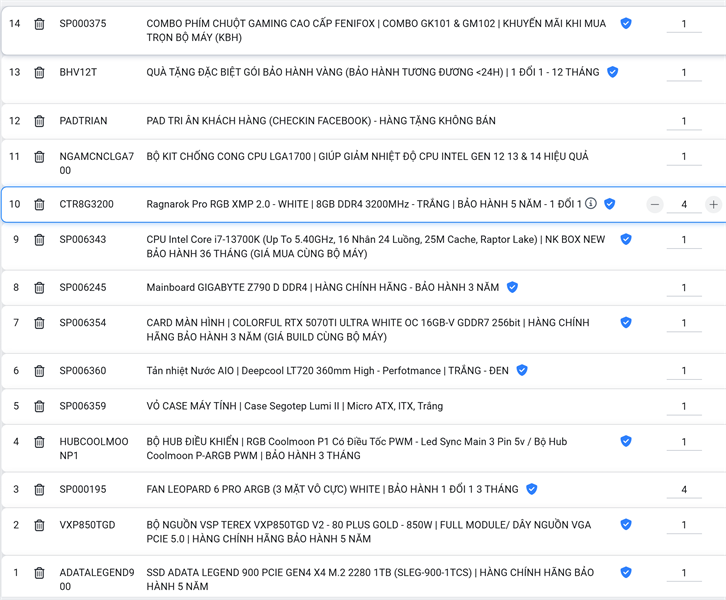Click quantity field of Segotep Lumi II case

684,407
